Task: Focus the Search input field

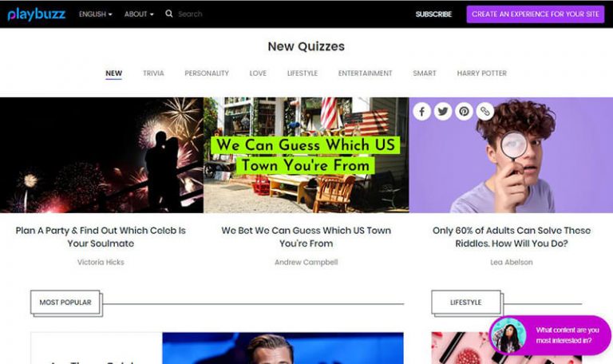Action: pos(190,14)
